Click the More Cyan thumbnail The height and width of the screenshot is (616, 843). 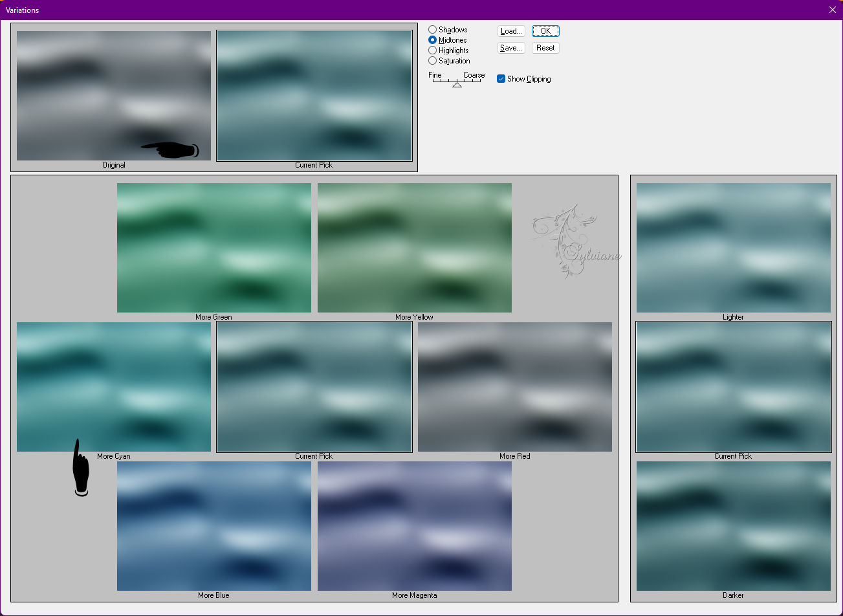[x=114, y=387]
